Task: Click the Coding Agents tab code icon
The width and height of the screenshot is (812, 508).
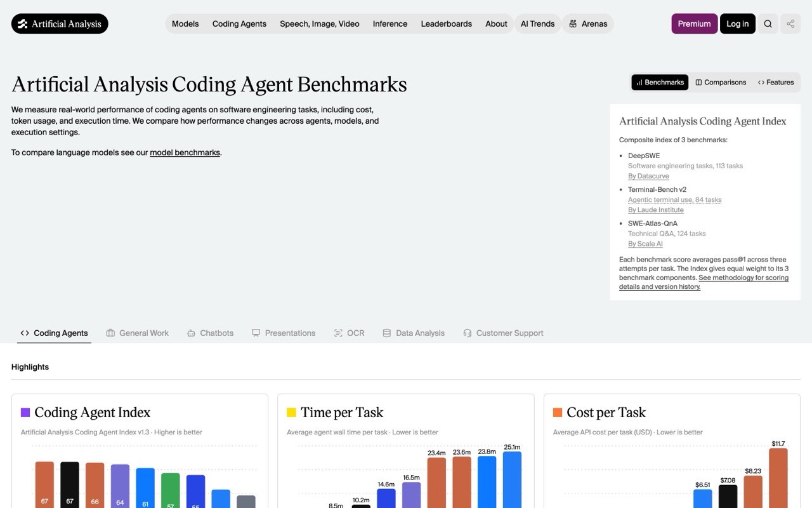Action: pyautogui.click(x=25, y=333)
